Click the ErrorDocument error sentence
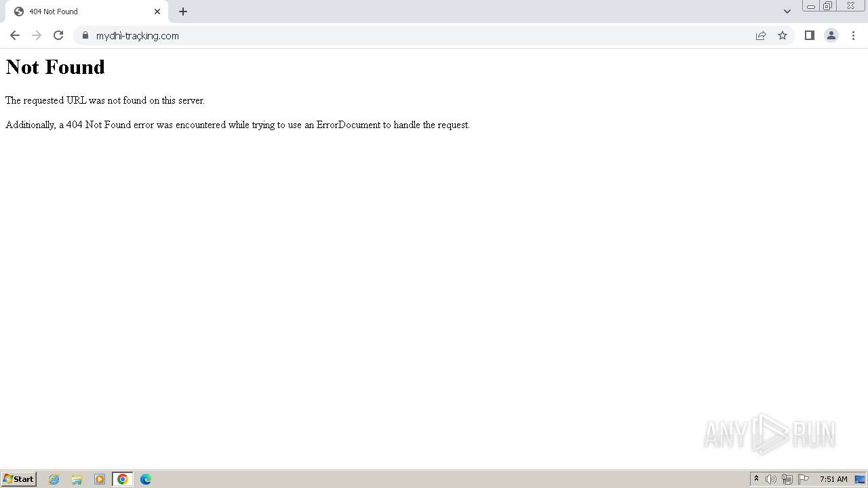The image size is (868, 488). point(237,125)
